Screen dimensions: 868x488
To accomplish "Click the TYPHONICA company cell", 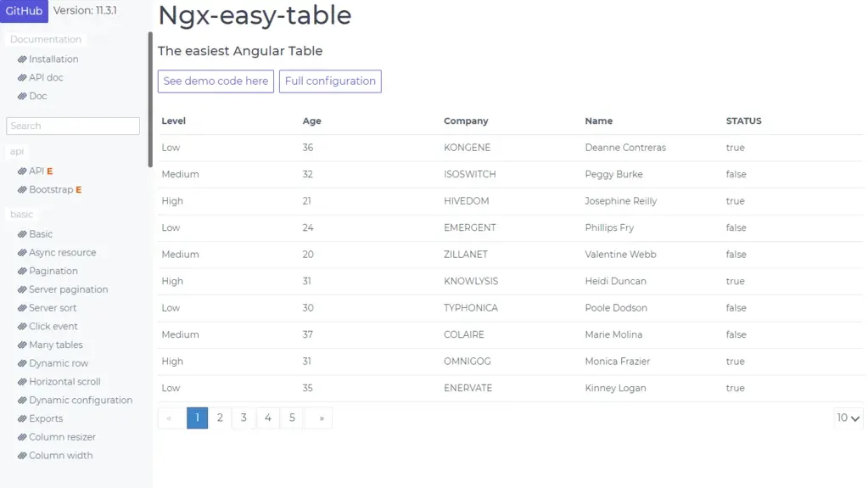I will (471, 308).
